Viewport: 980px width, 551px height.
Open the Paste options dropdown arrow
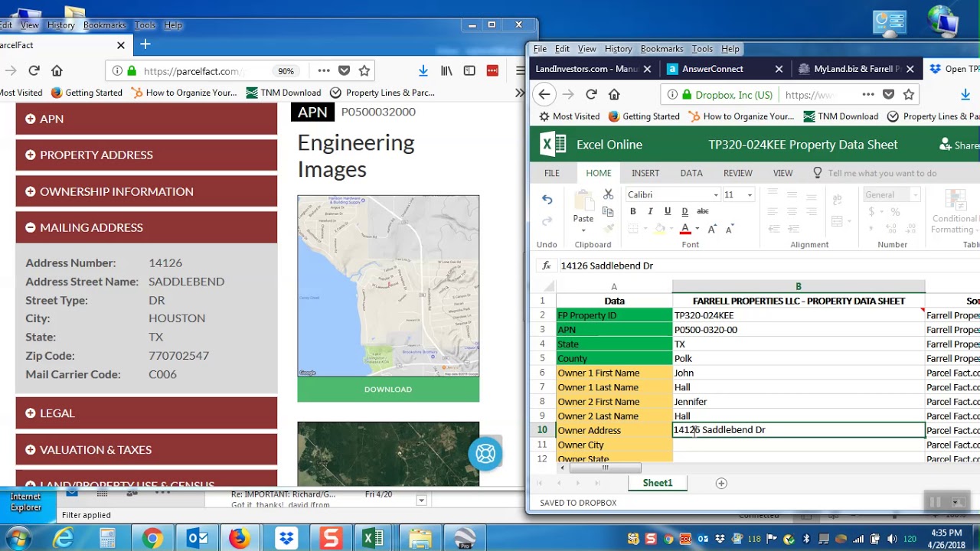click(583, 230)
